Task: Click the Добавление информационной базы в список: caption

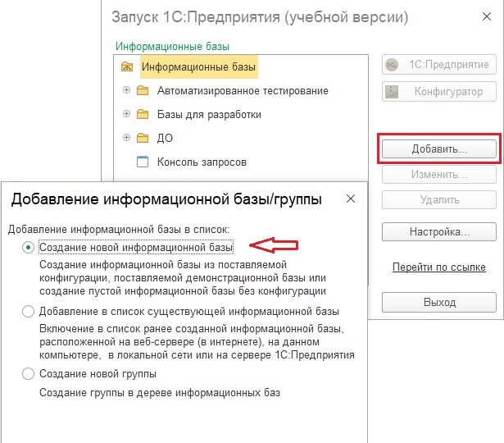Action: (119, 230)
